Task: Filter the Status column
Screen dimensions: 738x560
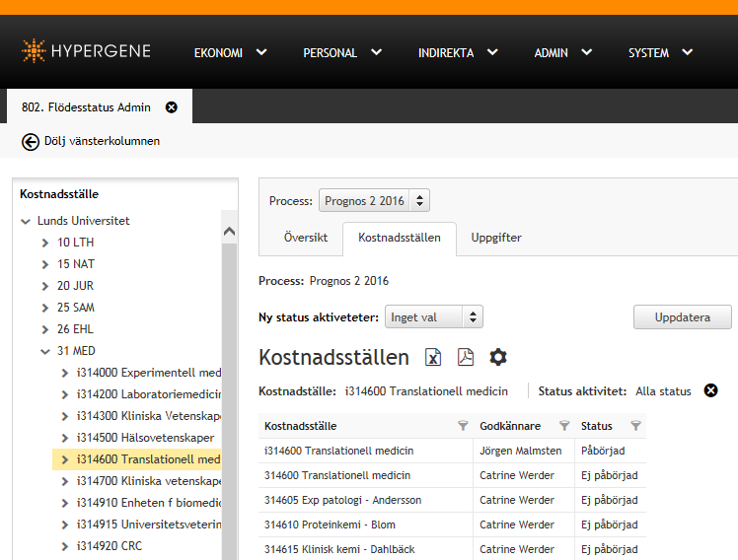Action: click(x=635, y=426)
